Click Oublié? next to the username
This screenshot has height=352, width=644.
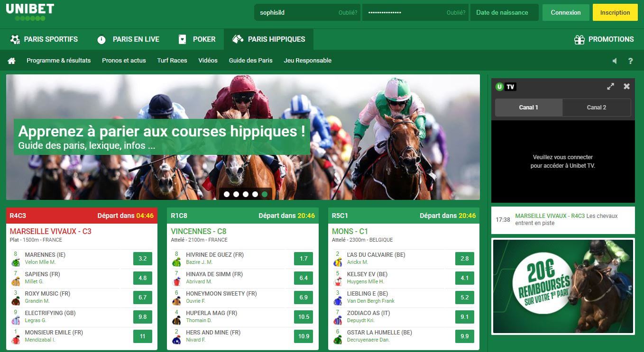point(348,13)
